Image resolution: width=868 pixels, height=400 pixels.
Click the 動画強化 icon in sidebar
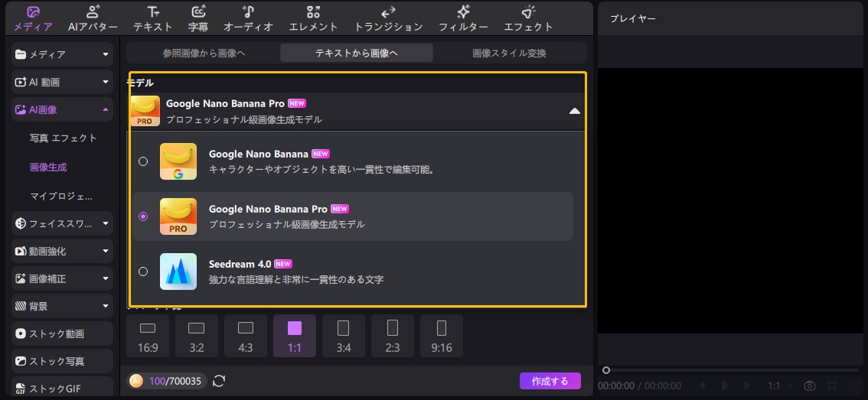tap(21, 251)
